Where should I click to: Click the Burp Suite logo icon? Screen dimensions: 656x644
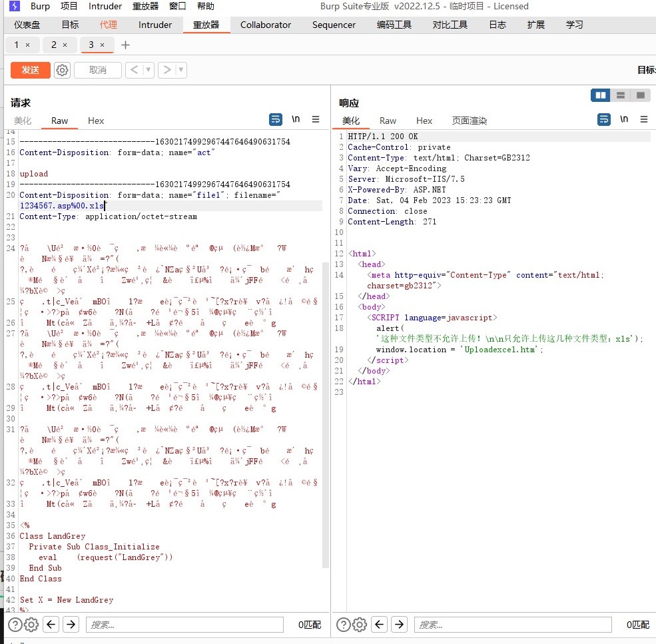(15, 6)
